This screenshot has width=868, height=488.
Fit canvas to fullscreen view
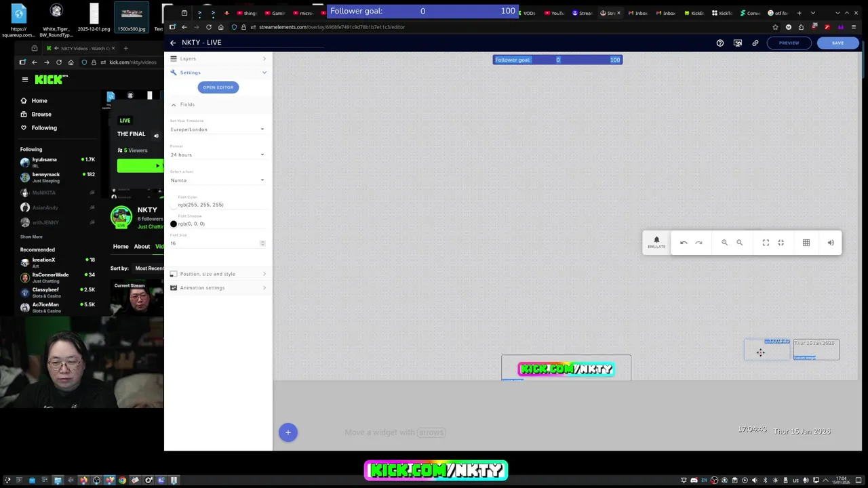click(766, 243)
